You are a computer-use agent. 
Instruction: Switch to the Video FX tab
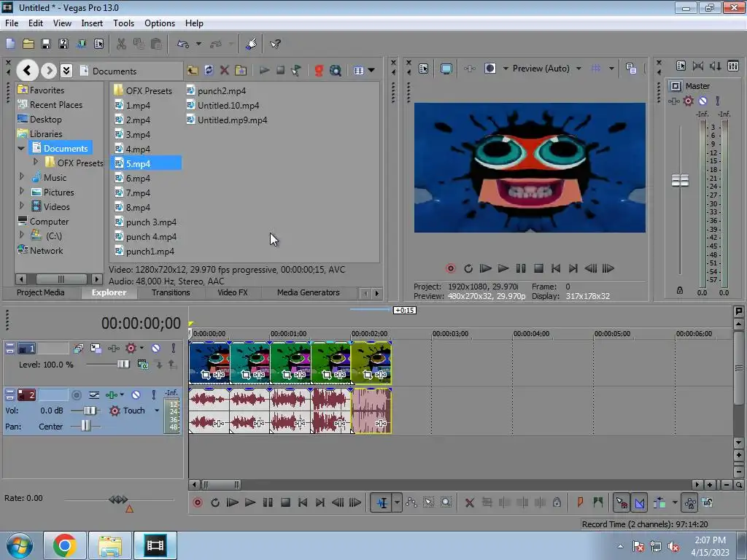pos(233,292)
